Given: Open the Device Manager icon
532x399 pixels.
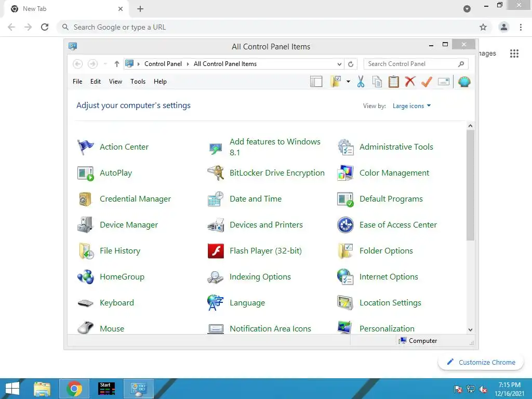Looking at the screenshot, I should (85, 225).
